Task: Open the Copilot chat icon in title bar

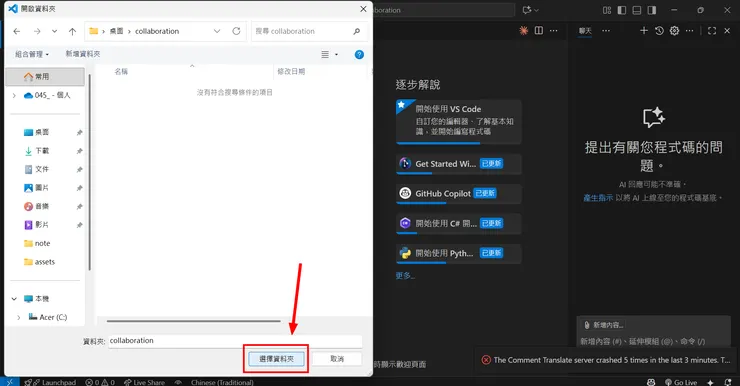Action: click(527, 10)
